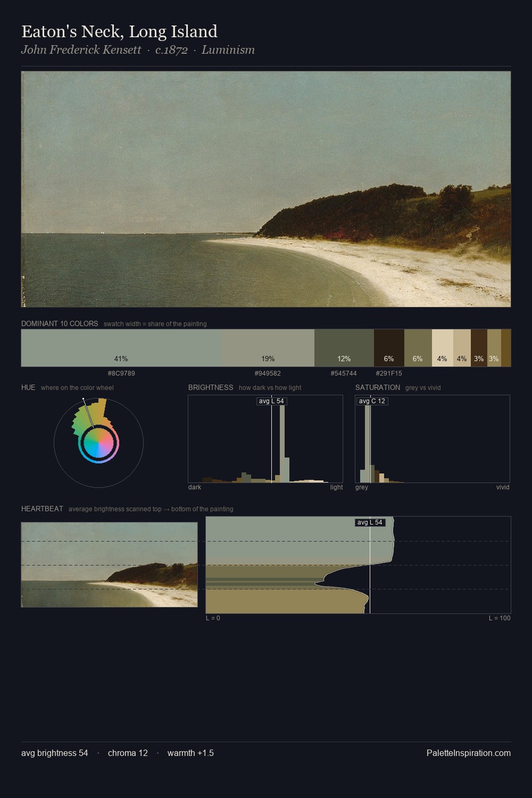Select the 6% olive-khaki swatch

click(418, 348)
